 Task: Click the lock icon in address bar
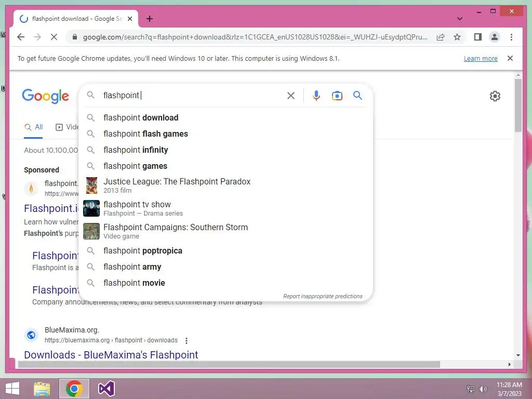[x=75, y=37]
